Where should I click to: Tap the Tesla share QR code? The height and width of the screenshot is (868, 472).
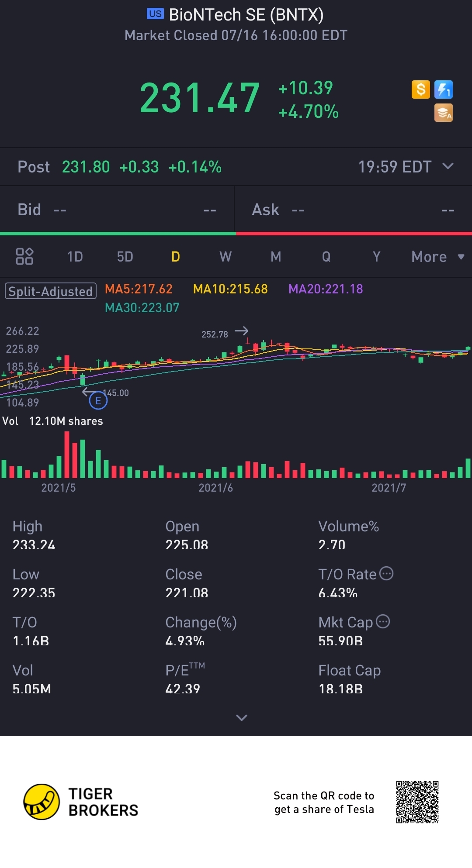coord(417,802)
